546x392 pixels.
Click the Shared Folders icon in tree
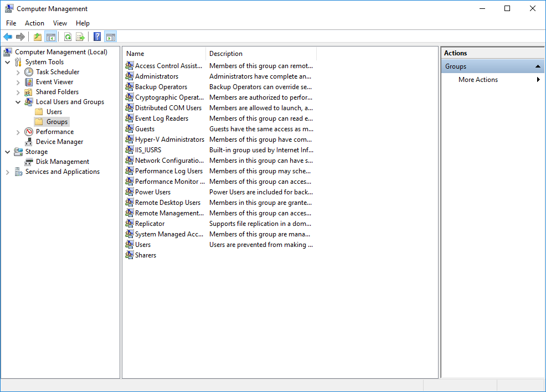coord(29,92)
